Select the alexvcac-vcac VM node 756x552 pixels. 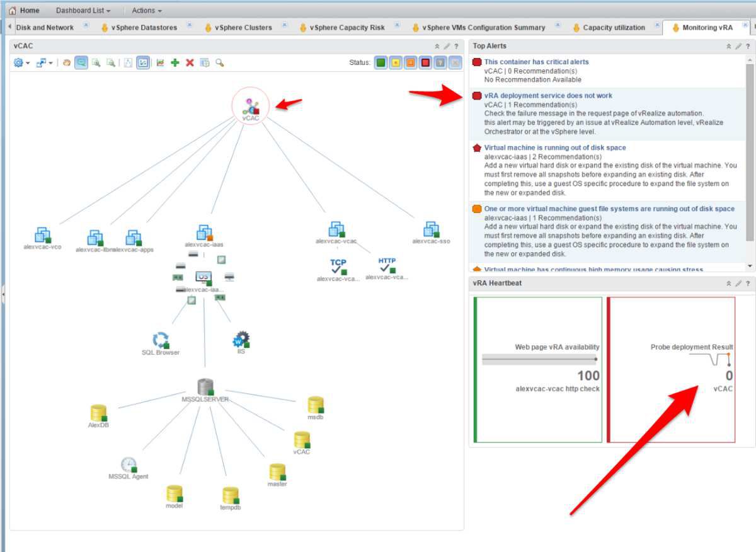point(336,233)
